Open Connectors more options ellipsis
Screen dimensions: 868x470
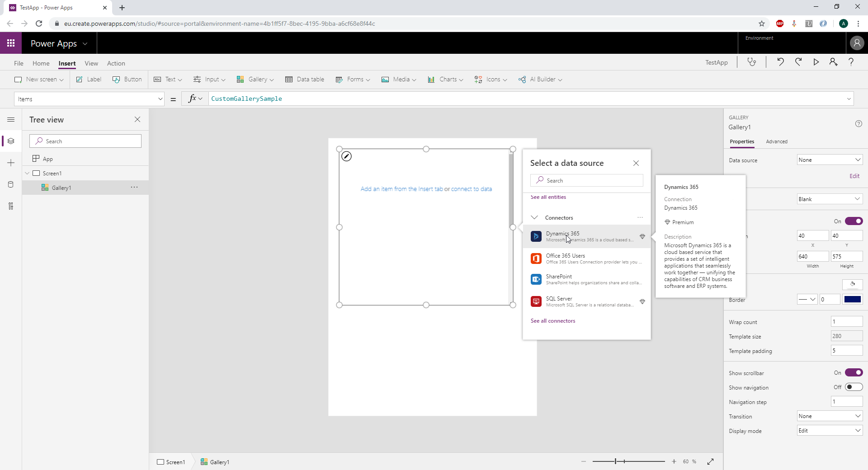pos(640,217)
